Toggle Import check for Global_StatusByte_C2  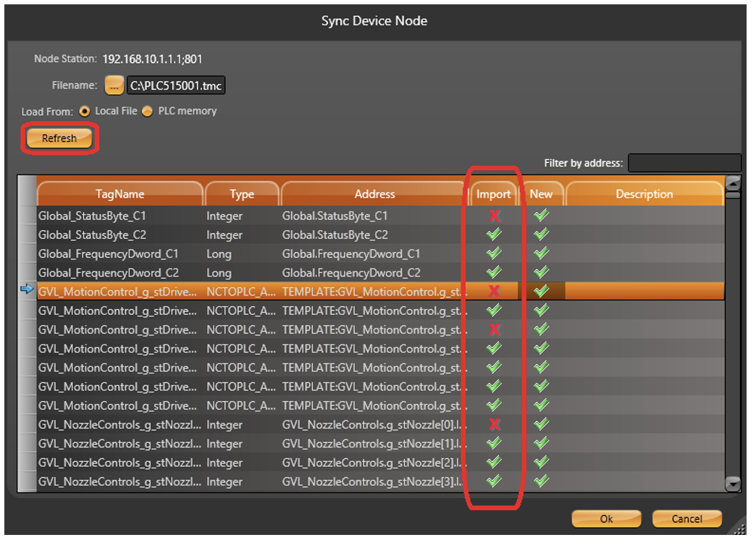coord(494,235)
